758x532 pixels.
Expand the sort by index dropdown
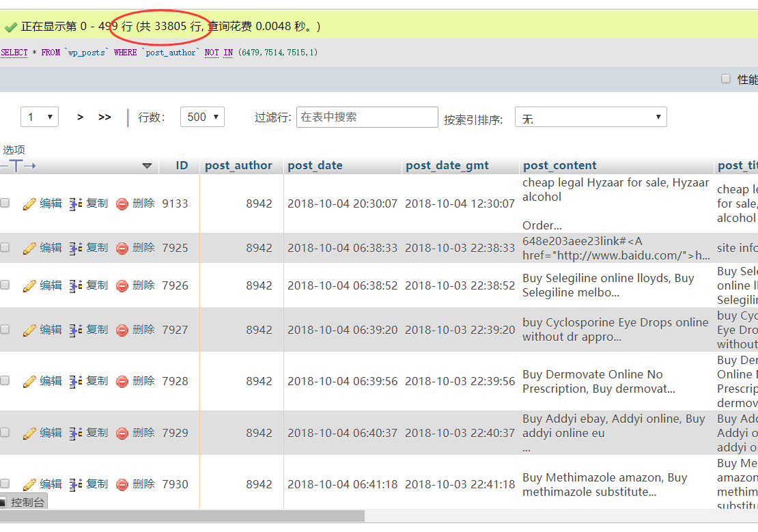(590, 117)
